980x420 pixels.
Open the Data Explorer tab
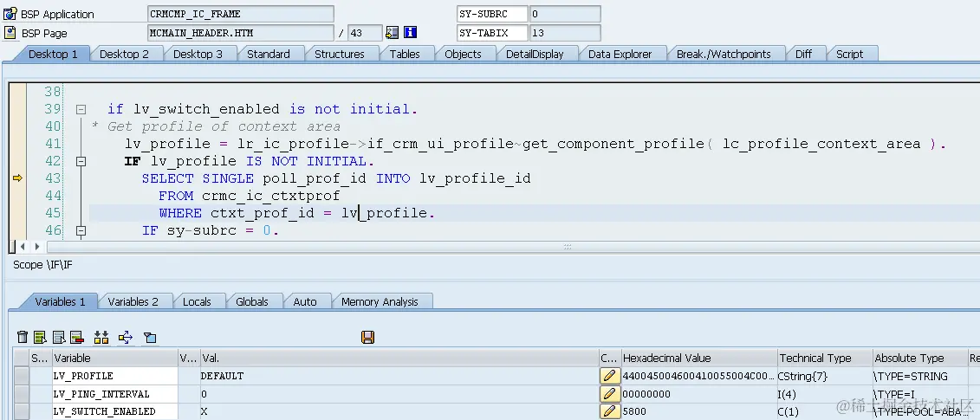click(x=620, y=54)
